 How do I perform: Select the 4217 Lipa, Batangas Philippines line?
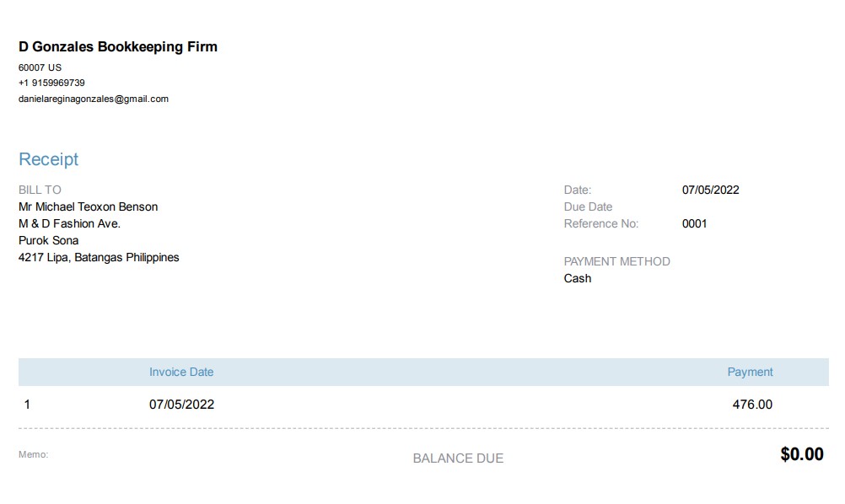pos(99,257)
